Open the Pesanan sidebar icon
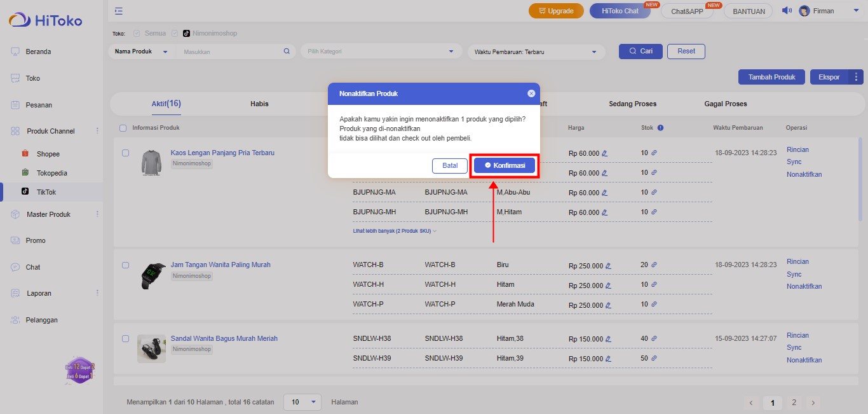 pyautogui.click(x=16, y=105)
